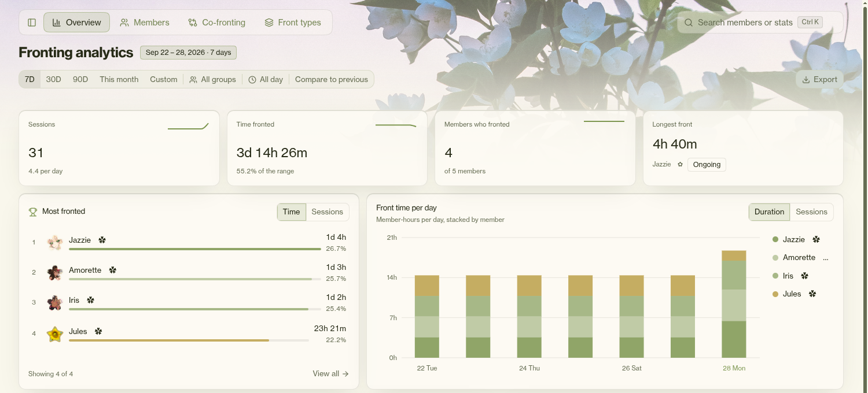This screenshot has width=868, height=393.
Task: Click the clover icon next to Iris in Most fronted
Action: point(90,300)
